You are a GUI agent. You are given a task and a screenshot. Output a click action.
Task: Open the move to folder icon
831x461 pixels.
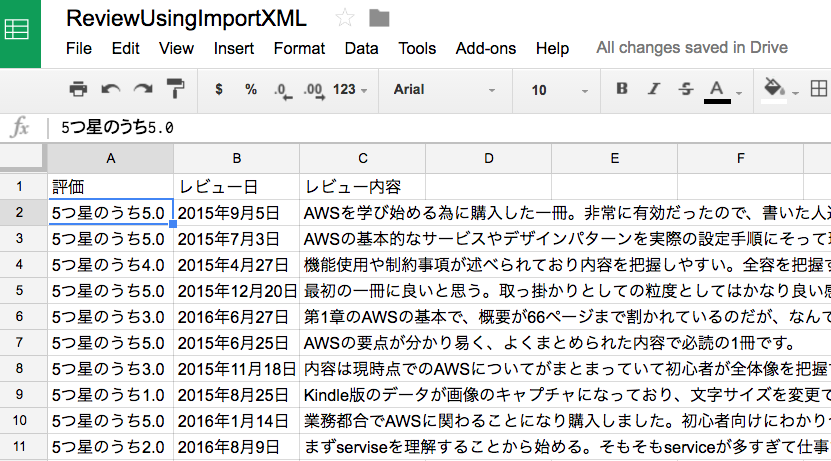(379, 19)
